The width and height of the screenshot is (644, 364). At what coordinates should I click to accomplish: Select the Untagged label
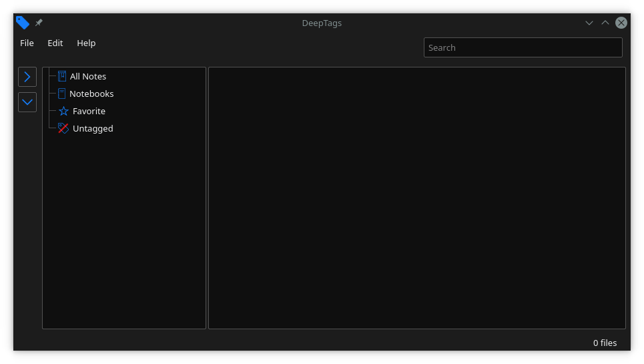click(x=93, y=129)
